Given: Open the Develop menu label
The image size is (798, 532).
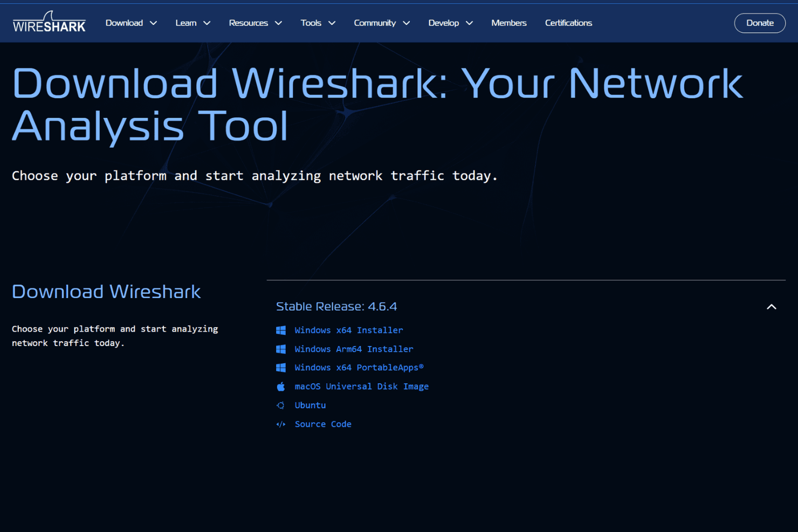Looking at the screenshot, I should point(443,23).
